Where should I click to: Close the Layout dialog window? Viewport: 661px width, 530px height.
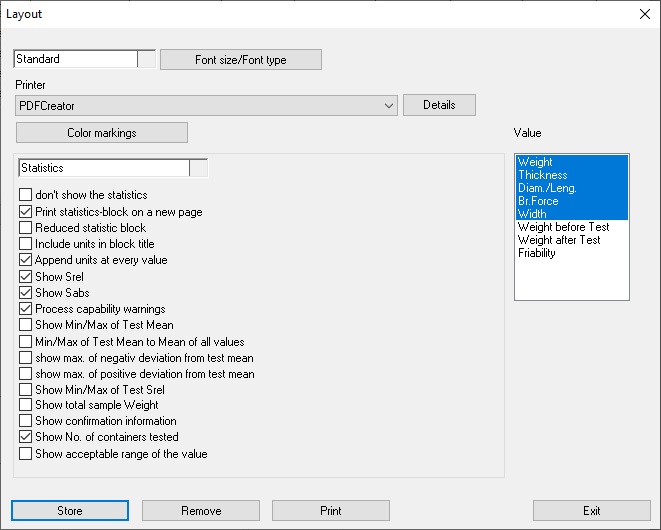644,14
